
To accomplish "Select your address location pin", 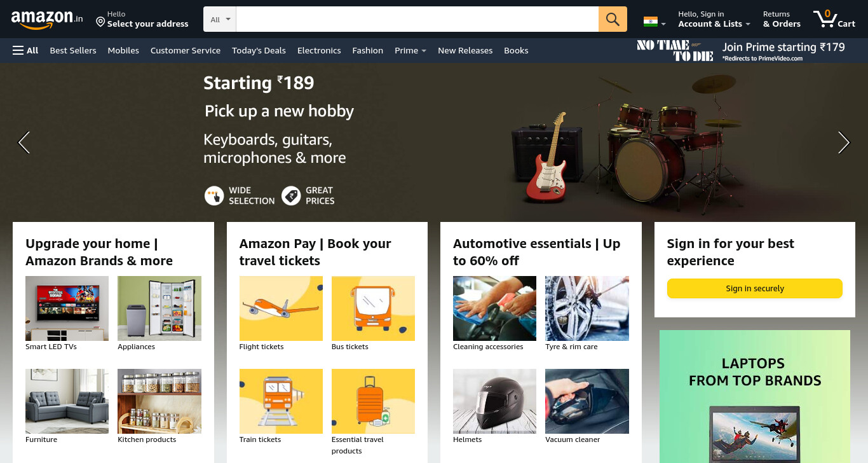I will point(100,22).
